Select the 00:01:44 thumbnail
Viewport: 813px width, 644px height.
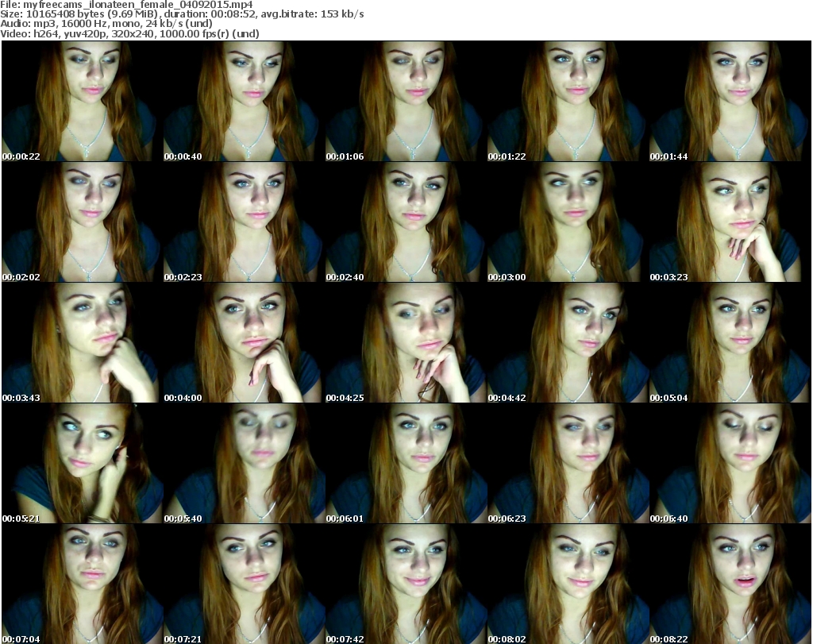(x=730, y=101)
